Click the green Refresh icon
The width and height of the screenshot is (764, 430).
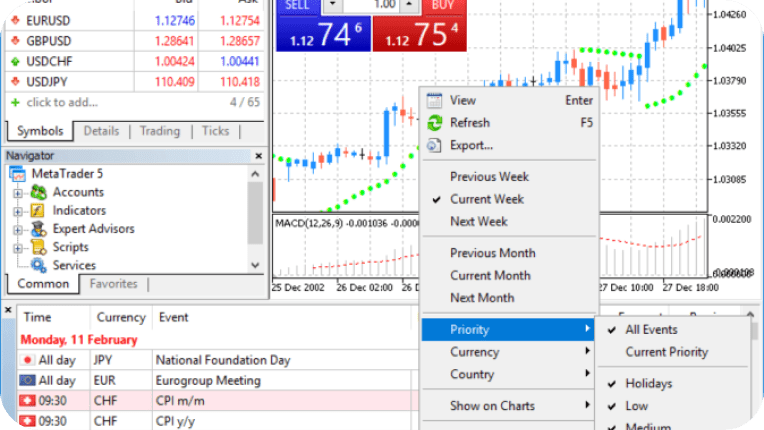(x=434, y=123)
